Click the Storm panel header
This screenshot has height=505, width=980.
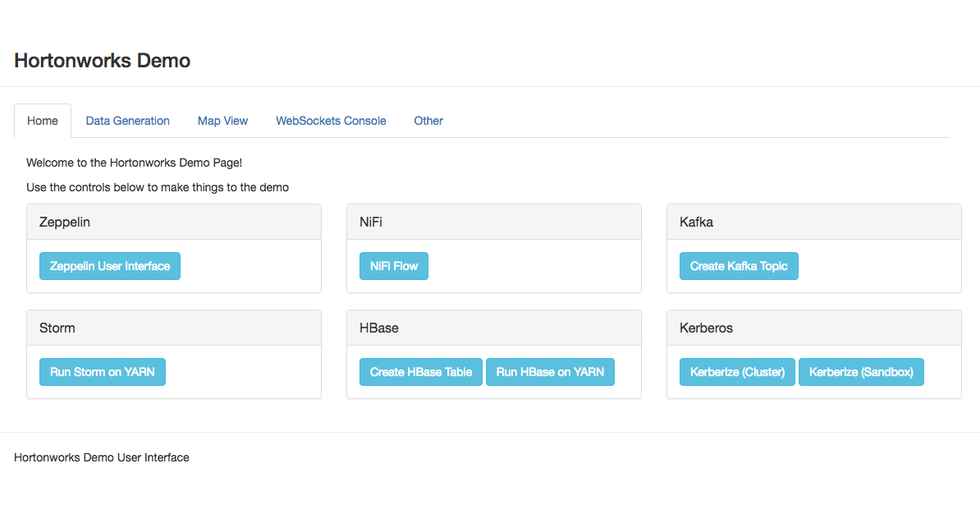coord(174,328)
